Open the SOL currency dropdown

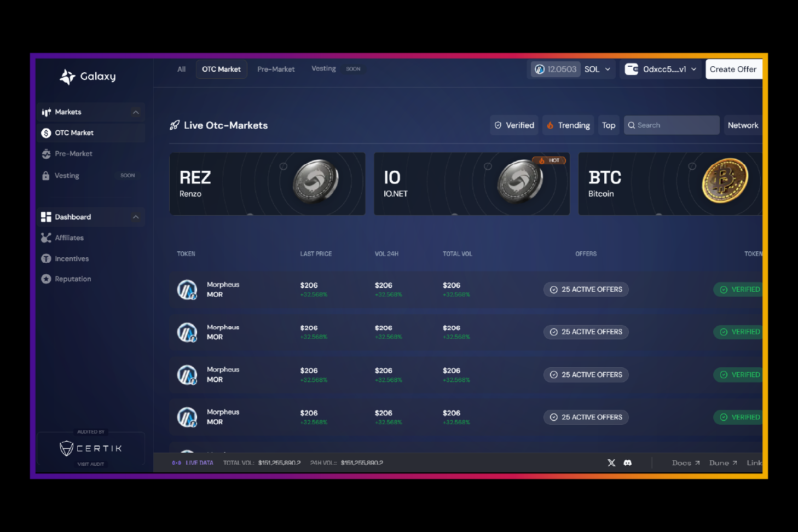(598, 70)
